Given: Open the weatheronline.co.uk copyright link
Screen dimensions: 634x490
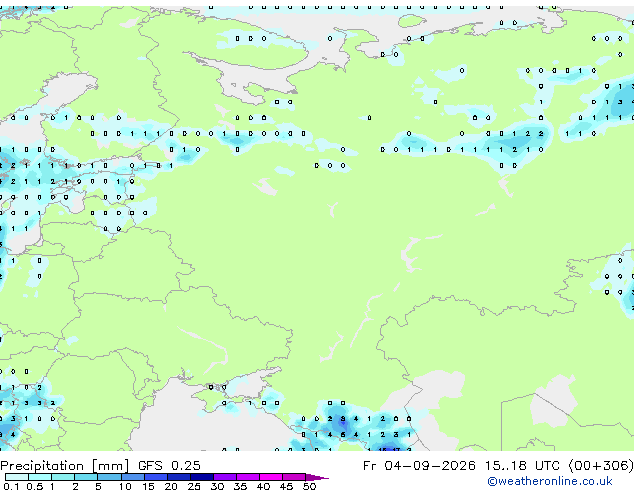Looking at the screenshot, I should pyautogui.click(x=550, y=481).
